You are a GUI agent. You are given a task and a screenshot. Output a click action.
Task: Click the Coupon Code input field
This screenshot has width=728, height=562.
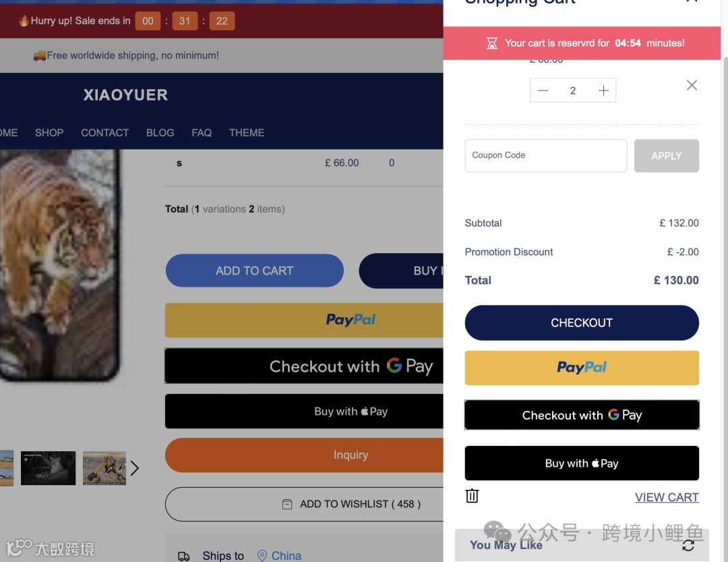[545, 156]
